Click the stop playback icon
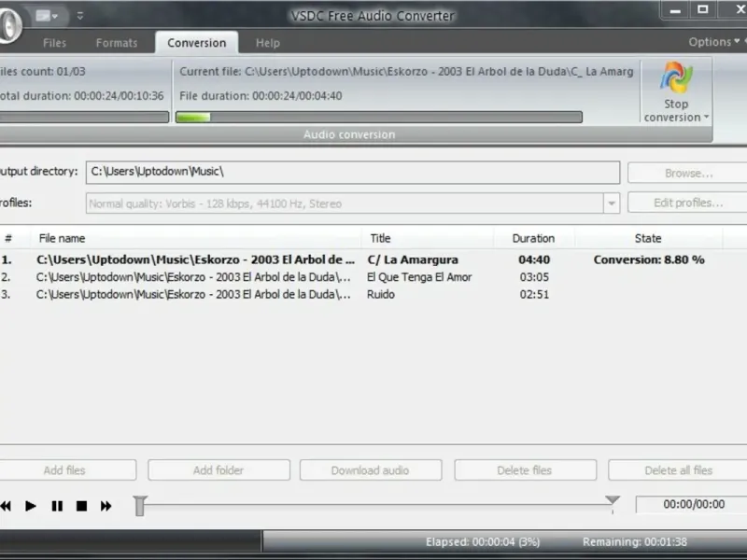Screen dimensions: 747x560 pos(81,506)
